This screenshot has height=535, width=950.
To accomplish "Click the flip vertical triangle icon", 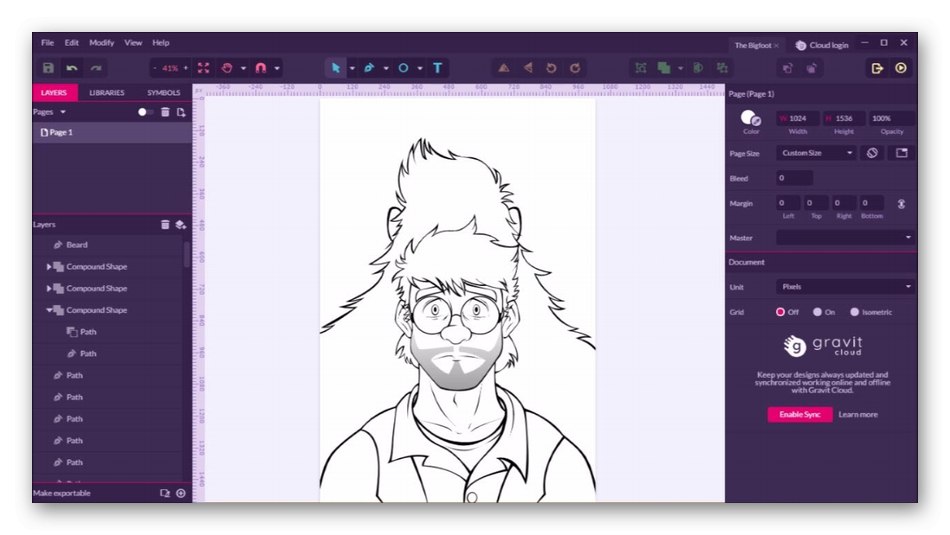I will click(x=503, y=68).
